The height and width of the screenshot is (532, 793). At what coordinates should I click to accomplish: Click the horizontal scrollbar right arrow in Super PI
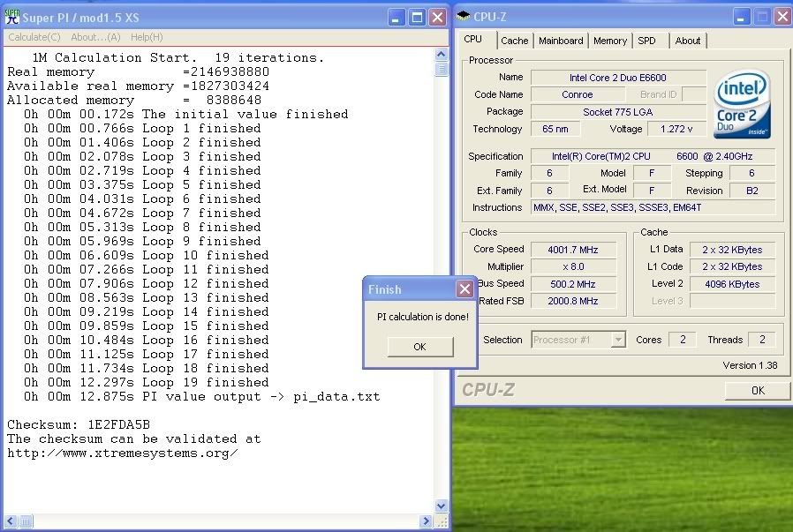pos(426,521)
